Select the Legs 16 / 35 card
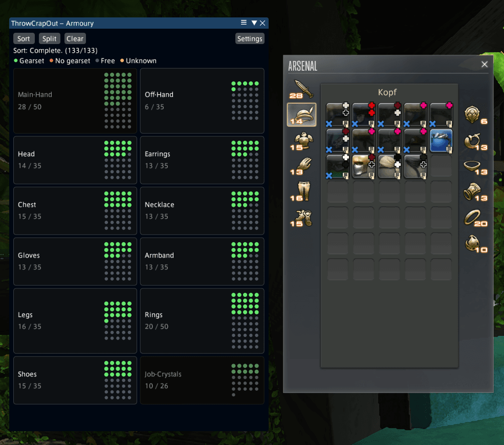Screen dimensions: 504x445 pos(75,321)
